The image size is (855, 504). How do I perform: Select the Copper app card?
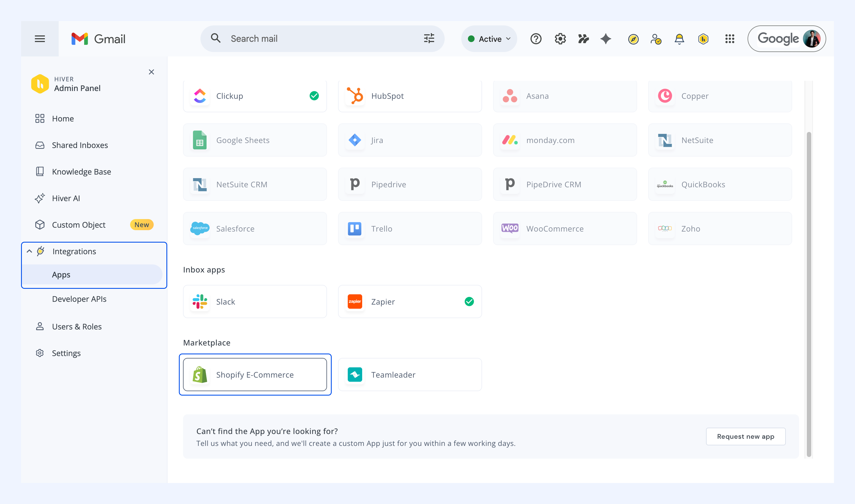point(720,96)
